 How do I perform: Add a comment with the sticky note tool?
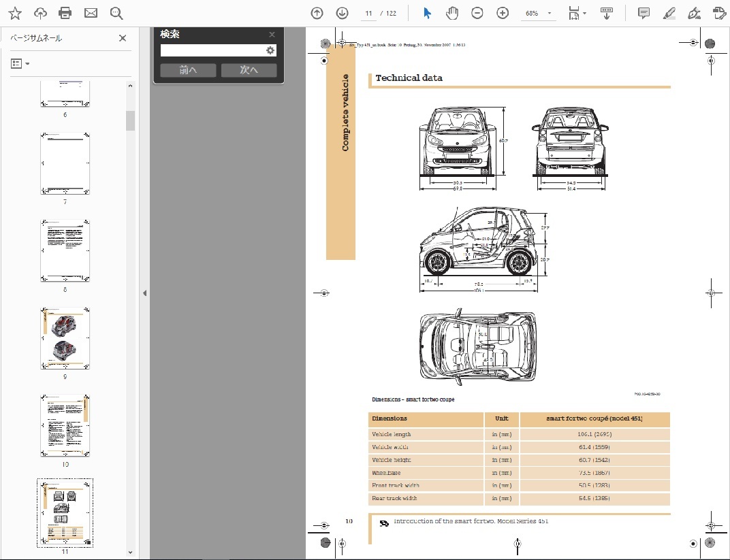(x=644, y=13)
